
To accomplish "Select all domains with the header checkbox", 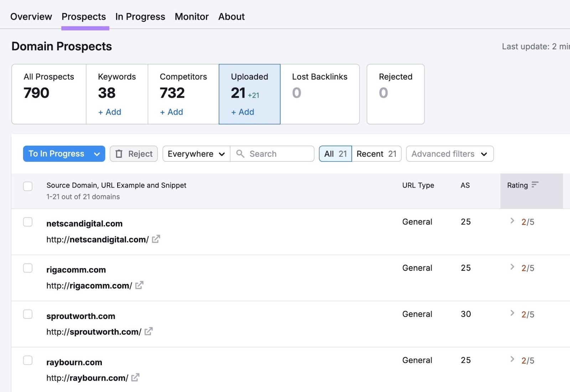I will point(28,186).
